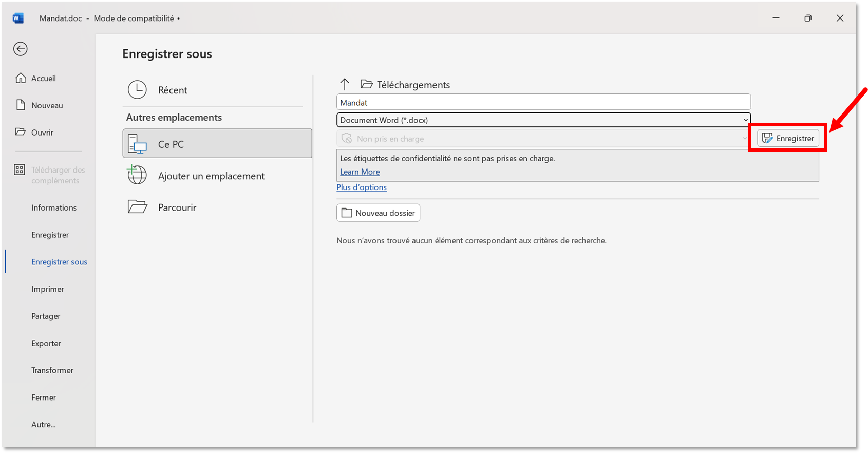Restore down the Word window
868x454 pixels.
point(808,18)
